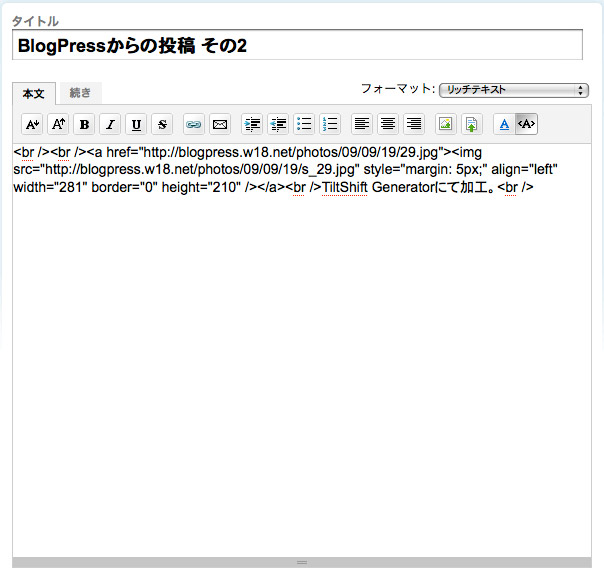The image size is (604, 572).
Task: Click the タイトル input field
Action: [297, 45]
